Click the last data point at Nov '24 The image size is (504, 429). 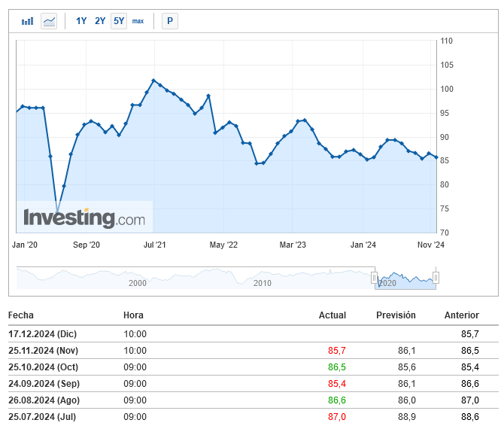436,157
